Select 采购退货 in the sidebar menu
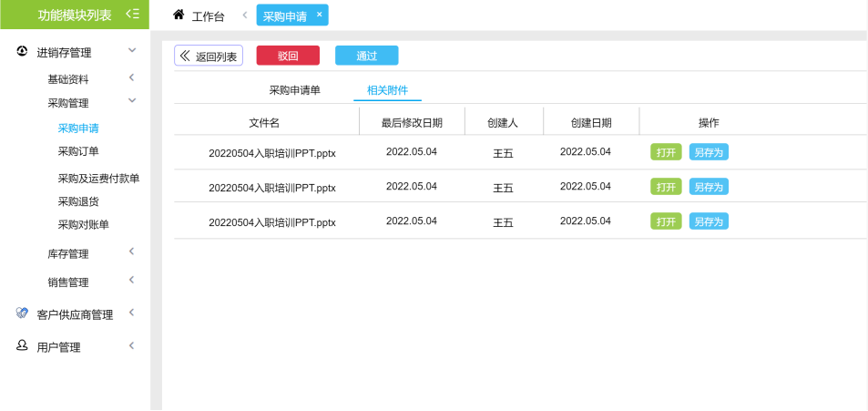This screenshot has width=868, height=411. coord(78,201)
